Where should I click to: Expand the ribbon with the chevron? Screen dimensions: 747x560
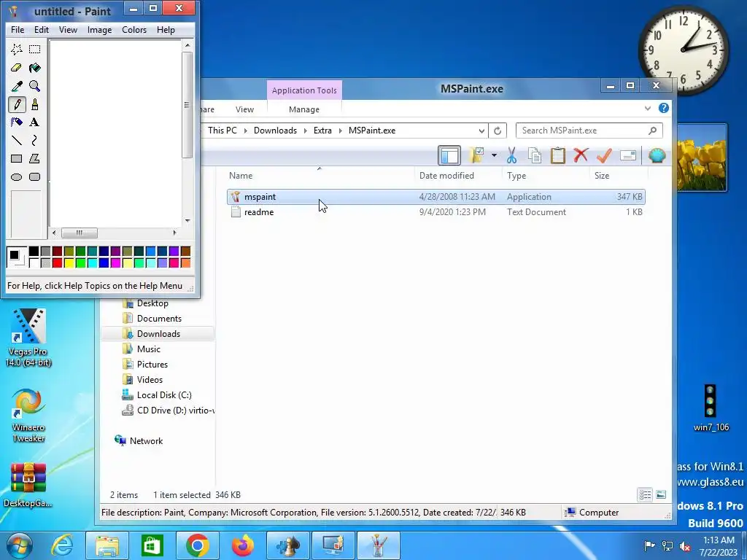point(648,108)
